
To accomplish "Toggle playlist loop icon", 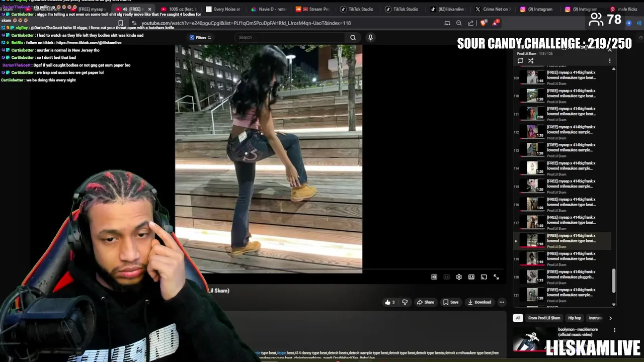I will point(520,61).
